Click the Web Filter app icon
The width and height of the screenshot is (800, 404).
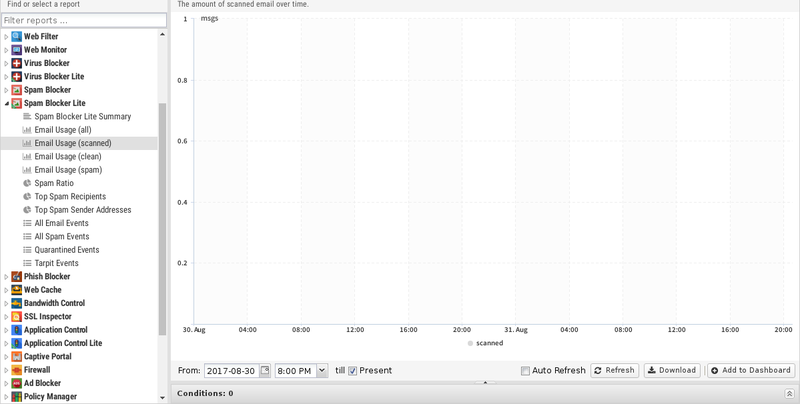(x=17, y=36)
